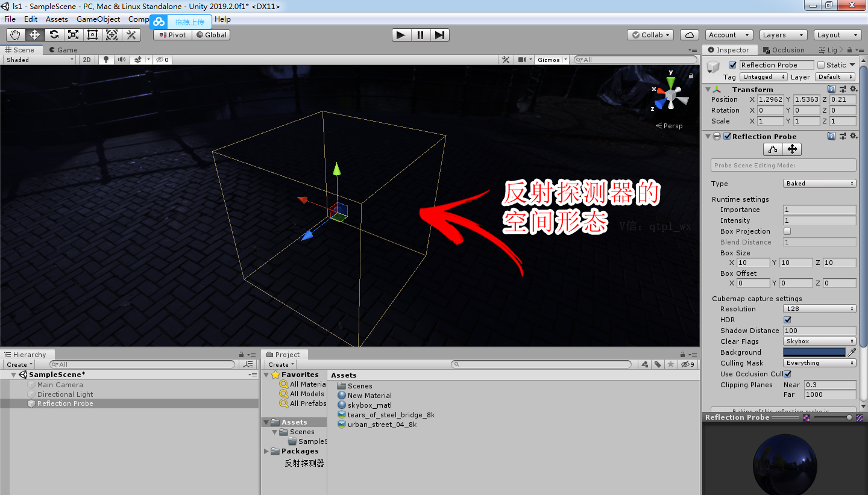Open the GameObject menu
This screenshot has width=868, height=495.
98,19
